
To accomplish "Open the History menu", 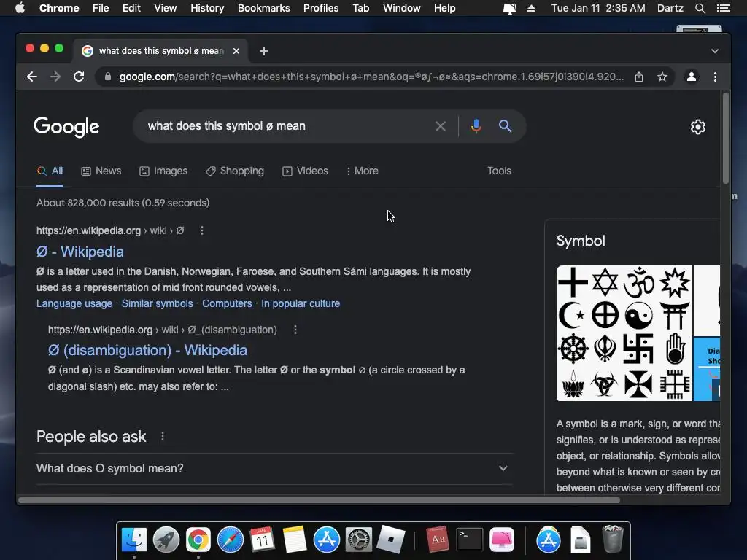I will [x=207, y=8].
